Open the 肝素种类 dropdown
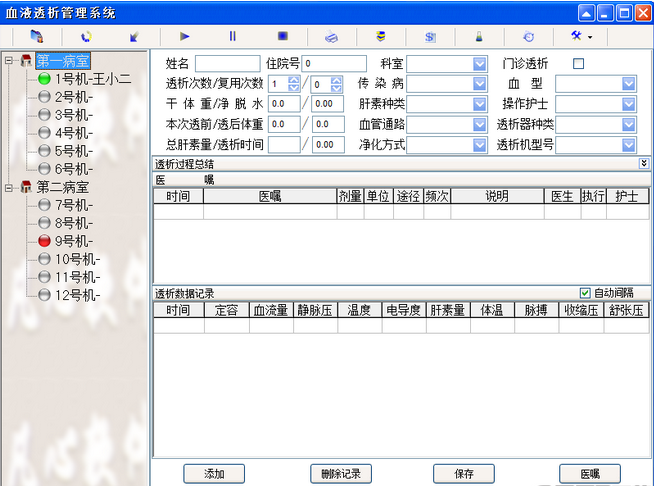This screenshot has height=486, width=654. click(479, 104)
